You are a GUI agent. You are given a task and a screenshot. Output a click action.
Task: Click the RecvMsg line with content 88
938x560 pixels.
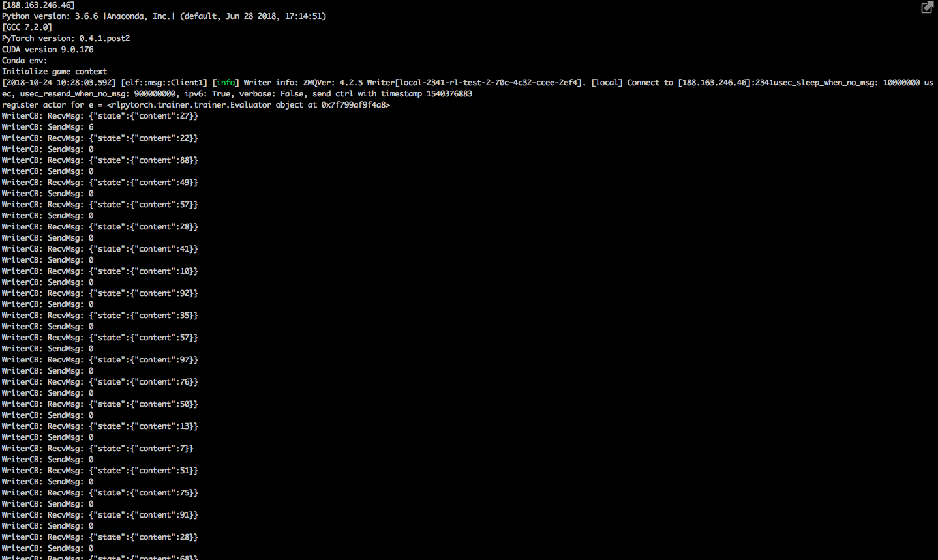click(100, 160)
